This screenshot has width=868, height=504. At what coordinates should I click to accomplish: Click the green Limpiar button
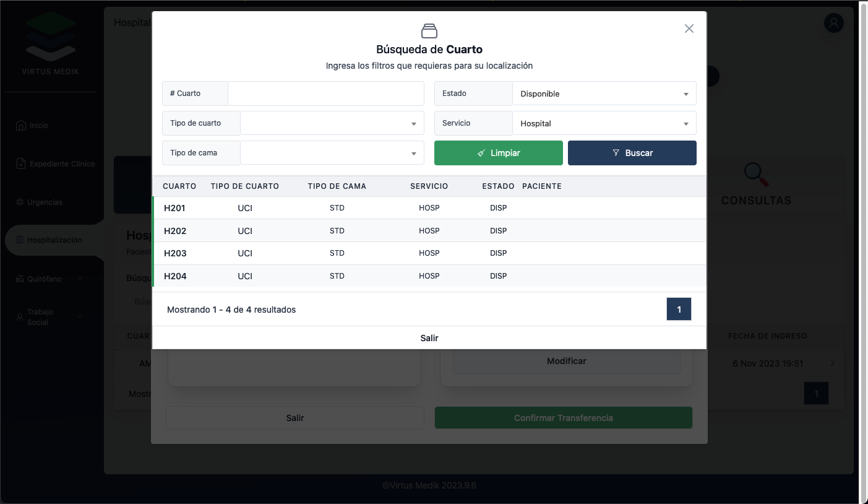(498, 153)
